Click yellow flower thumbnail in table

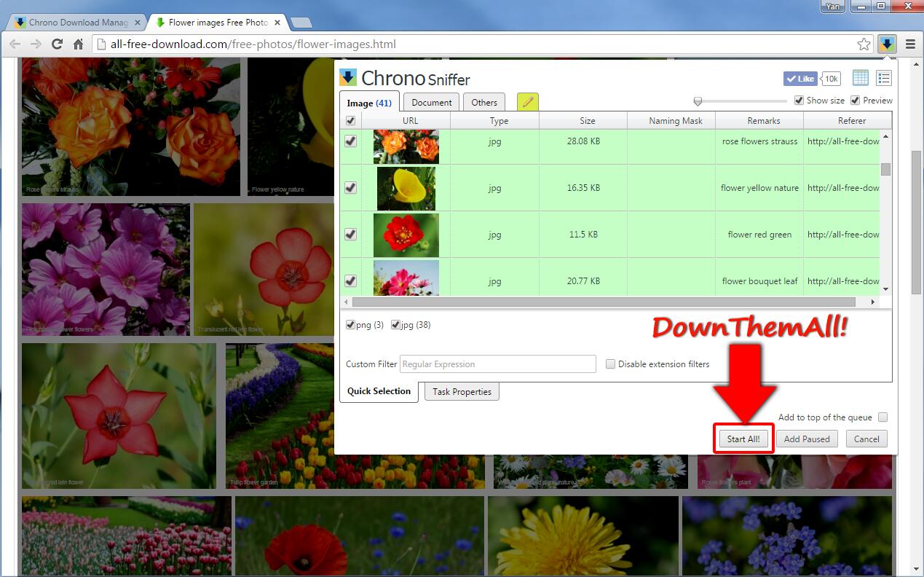[406, 189]
